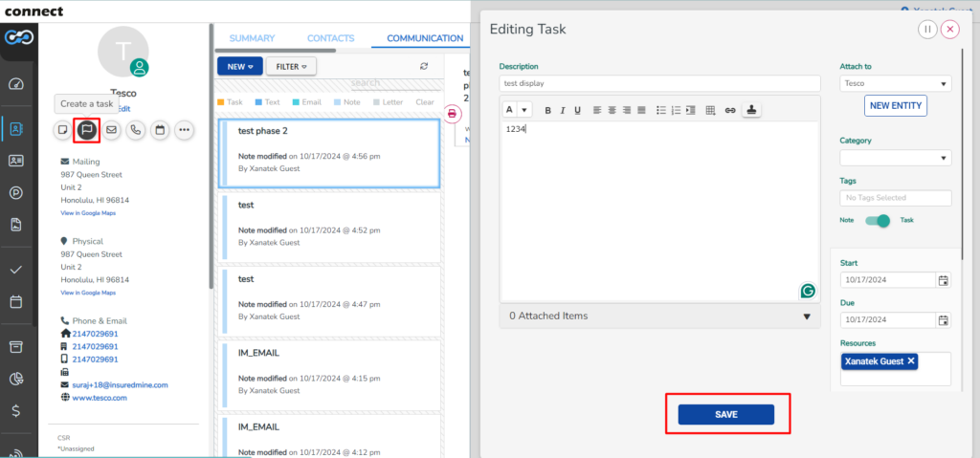Click the flag icon to create a task
The image size is (980, 458).
click(87, 130)
